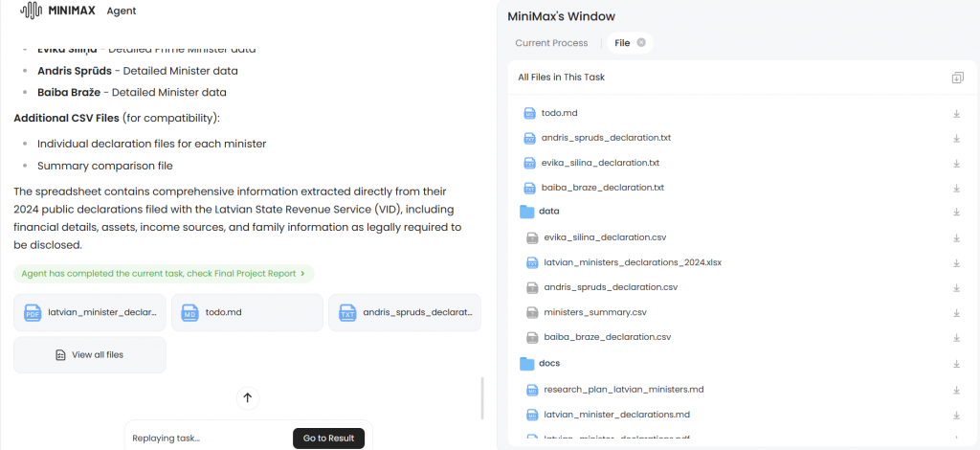Click the 'Andris Sprūds' bold name

click(x=75, y=71)
